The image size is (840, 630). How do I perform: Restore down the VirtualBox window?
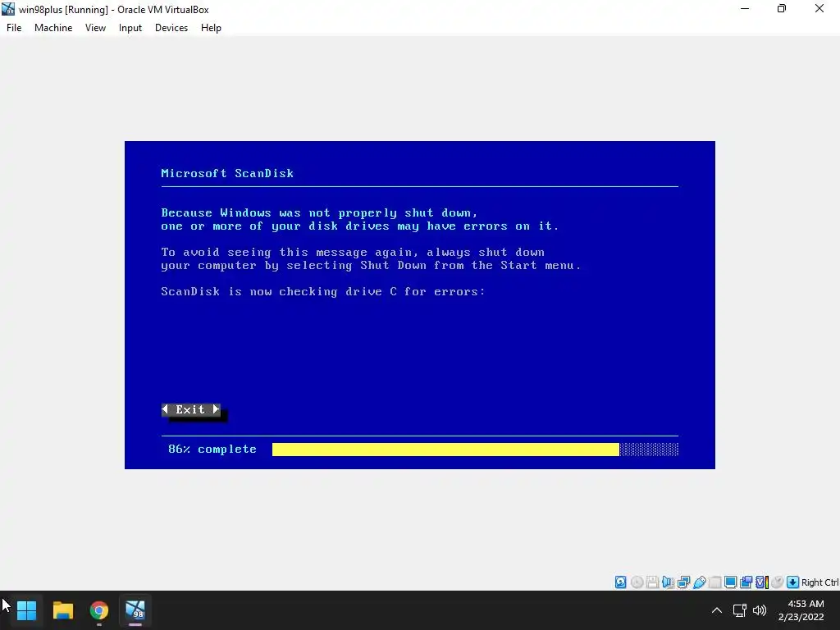pos(782,9)
